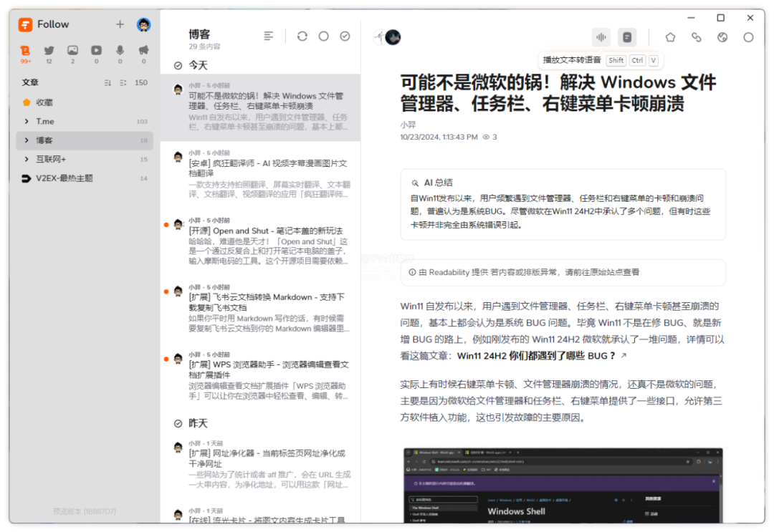Viewport: 774px width, 532px height.
Task: Select the V2EX-最热主题 feed
Action: [x=64, y=178]
